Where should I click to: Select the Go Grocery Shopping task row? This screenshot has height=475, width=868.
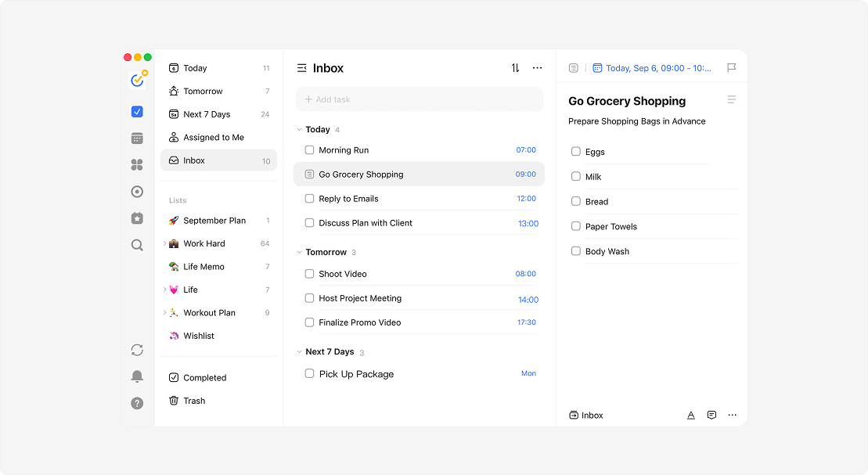419,174
